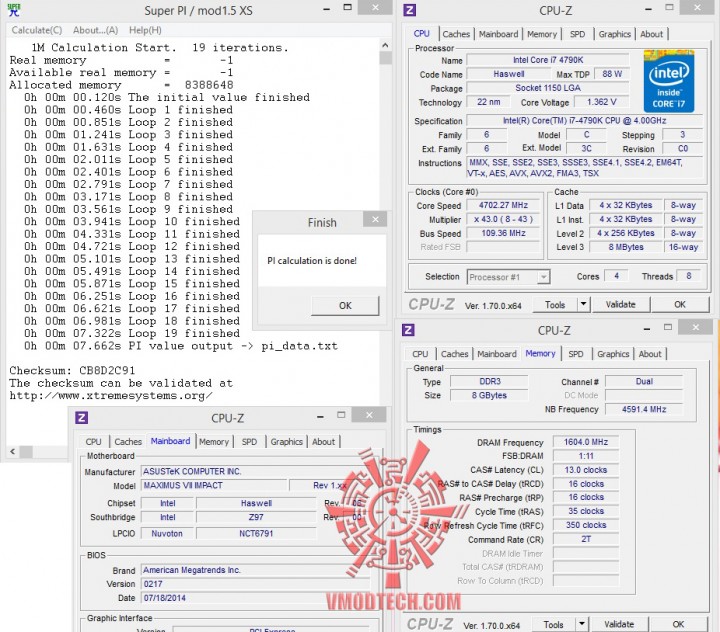The width and height of the screenshot is (720, 632).
Task: Click the Z logo of Memory CPU-Z window
Action: pos(408,330)
